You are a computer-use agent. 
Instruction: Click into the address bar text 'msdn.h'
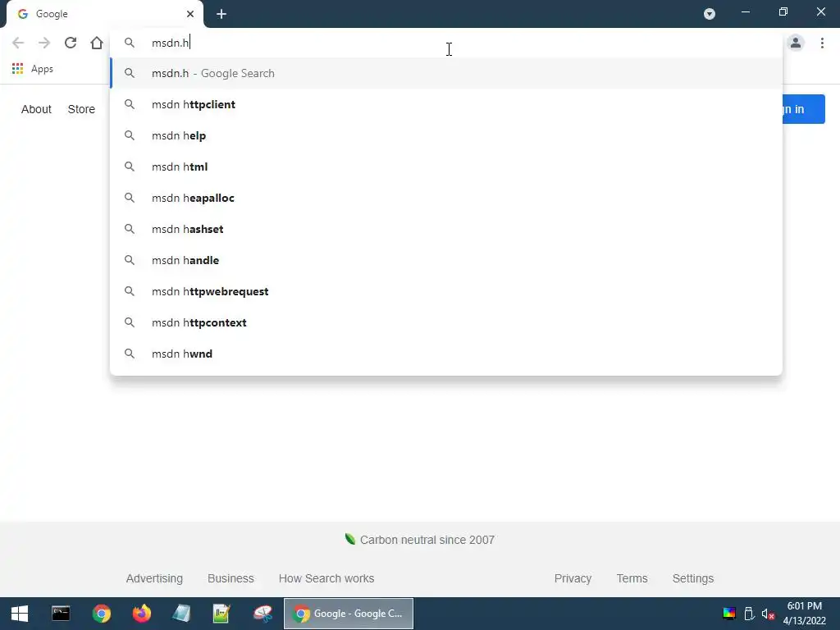click(x=171, y=43)
